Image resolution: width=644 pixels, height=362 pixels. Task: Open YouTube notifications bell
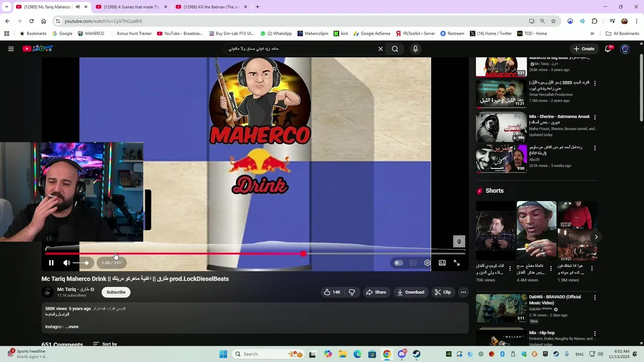(x=608, y=49)
